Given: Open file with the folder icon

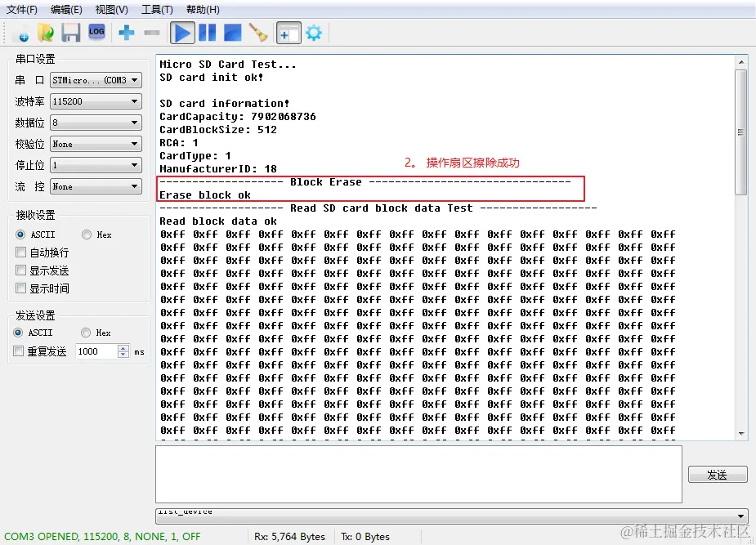Looking at the screenshot, I should point(46,34).
